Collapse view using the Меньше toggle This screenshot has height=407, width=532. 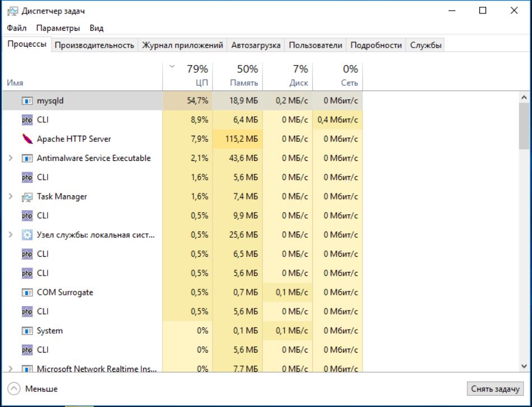pyautogui.click(x=33, y=388)
